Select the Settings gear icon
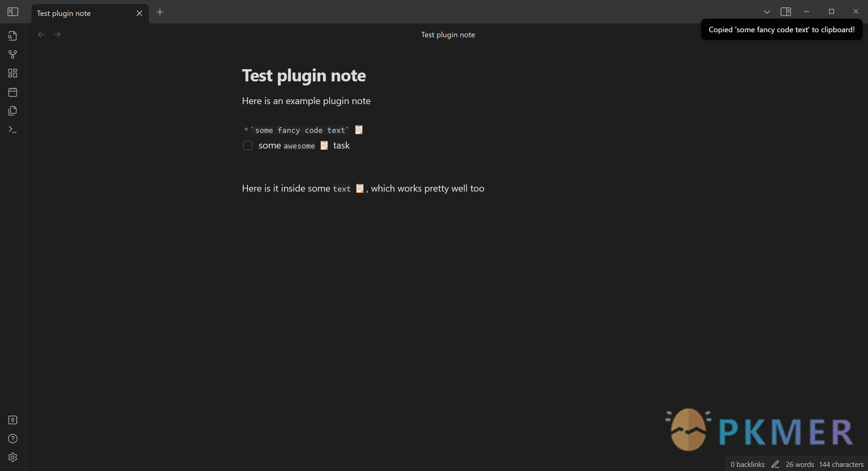 pyautogui.click(x=12, y=457)
